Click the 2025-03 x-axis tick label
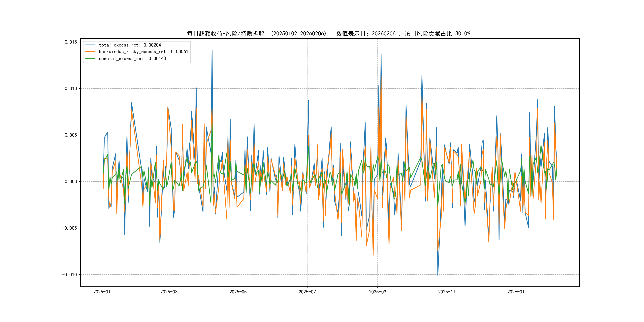 [169, 292]
